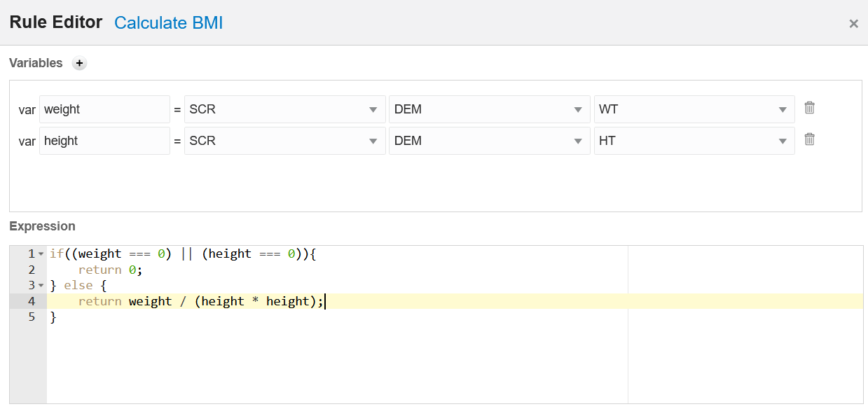Open the SCR dropdown for weight
868x409 pixels.
[x=284, y=109]
